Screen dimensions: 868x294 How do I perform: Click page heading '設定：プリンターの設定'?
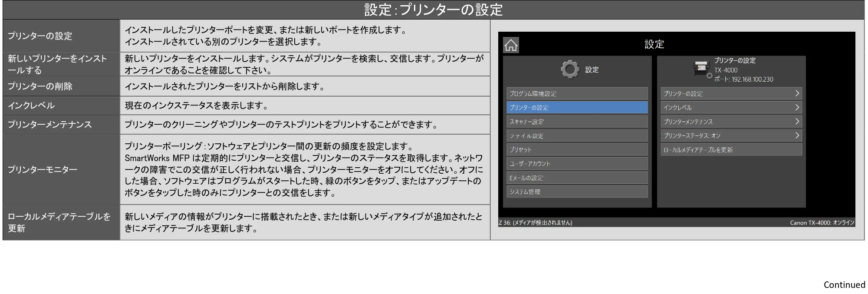(433, 10)
